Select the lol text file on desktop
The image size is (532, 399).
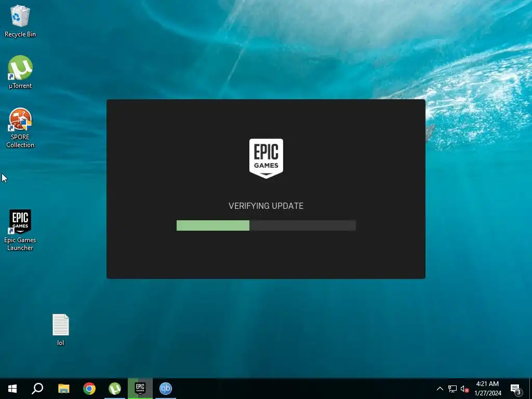[60, 330]
